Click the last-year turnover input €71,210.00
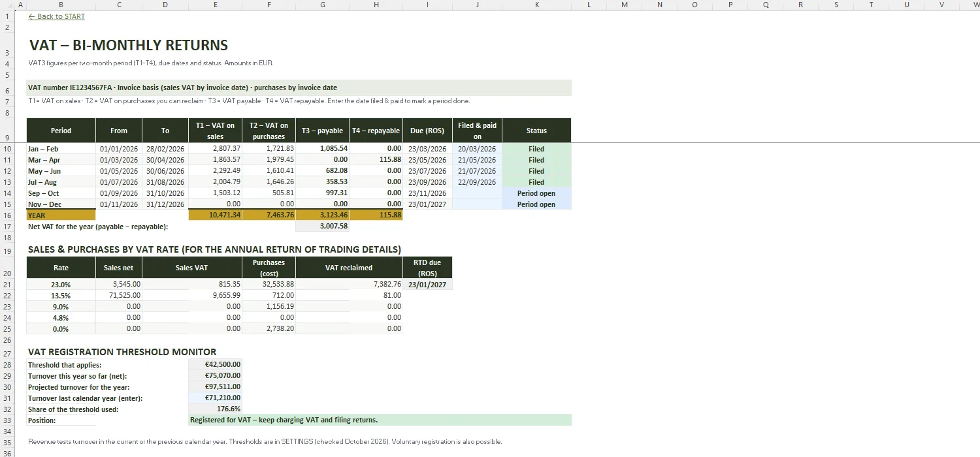The image size is (980, 457). tap(215, 398)
